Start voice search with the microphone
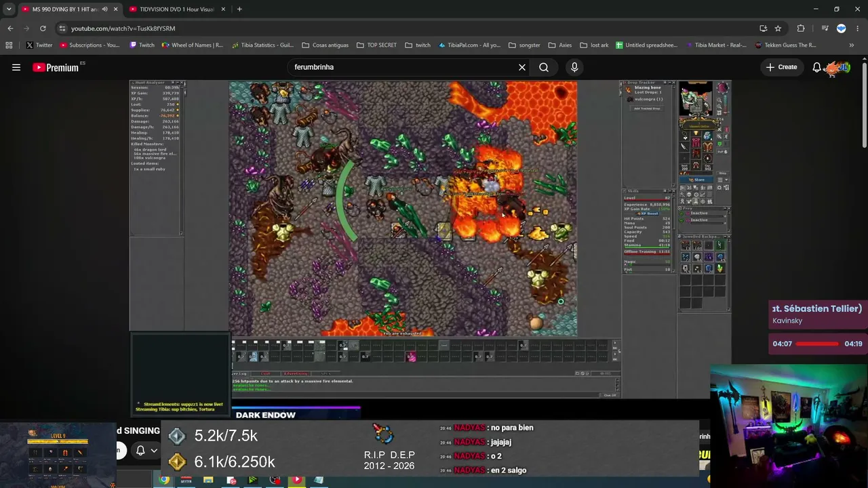This screenshot has width=868, height=488. [574, 67]
